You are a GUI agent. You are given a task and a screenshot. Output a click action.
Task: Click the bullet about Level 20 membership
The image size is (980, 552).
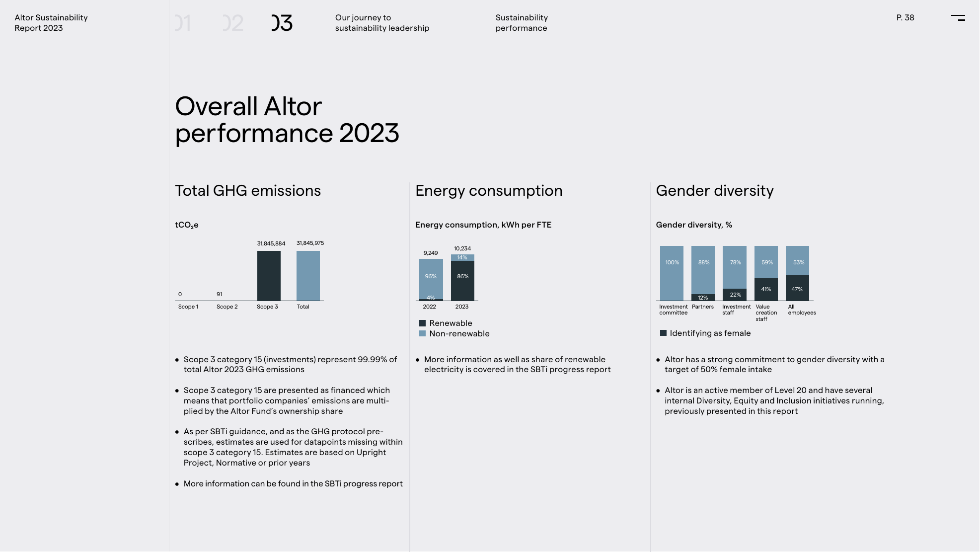pos(774,400)
